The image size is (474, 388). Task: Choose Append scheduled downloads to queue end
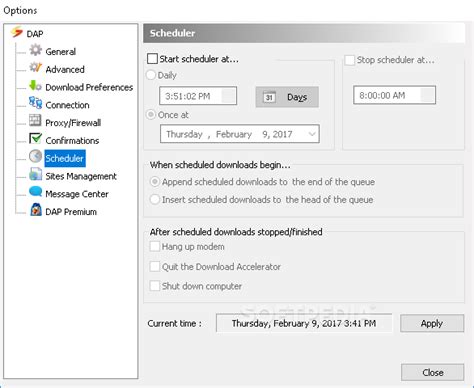click(155, 182)
